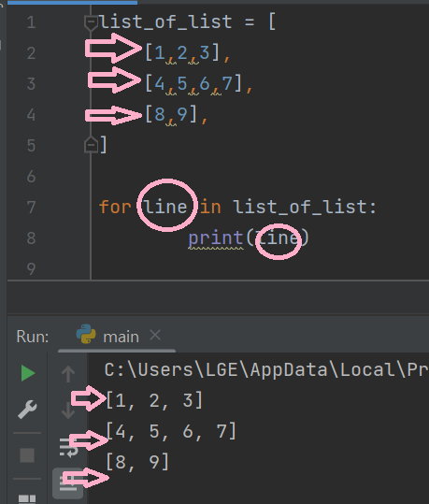Open layout icon at bottom of run toolbar
The height and width of the screenshot is (504, 429).
(x=27, y=499)
